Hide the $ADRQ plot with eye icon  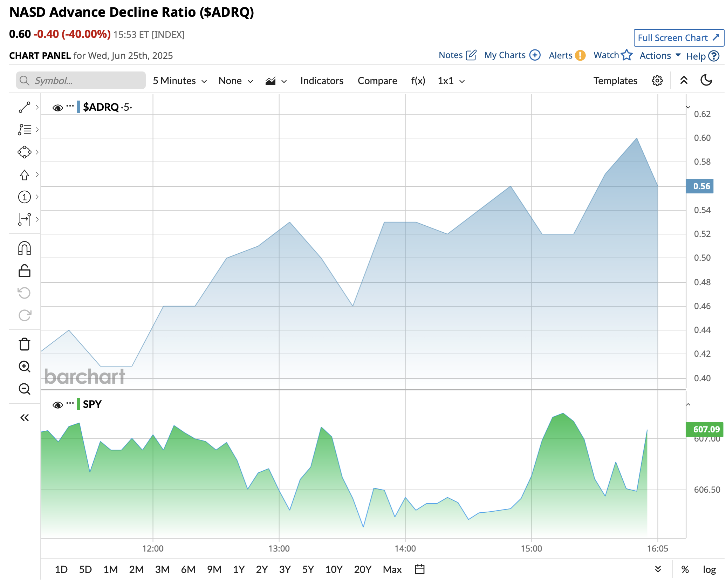[x=57, y=108]
